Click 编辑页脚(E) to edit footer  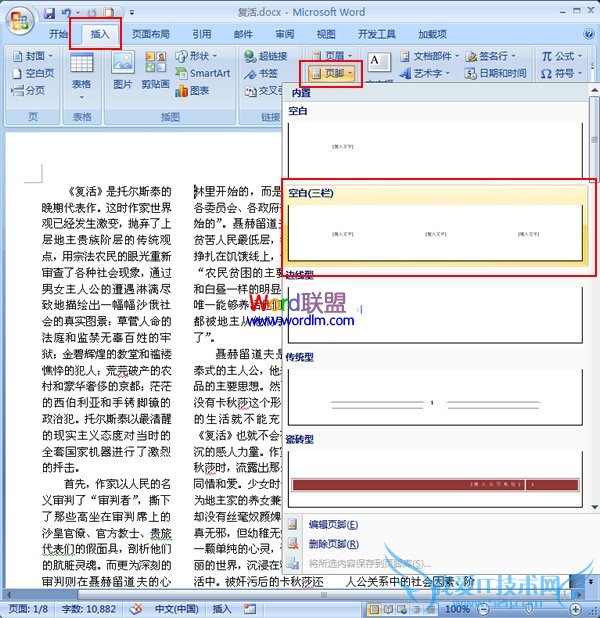point(333,525)
